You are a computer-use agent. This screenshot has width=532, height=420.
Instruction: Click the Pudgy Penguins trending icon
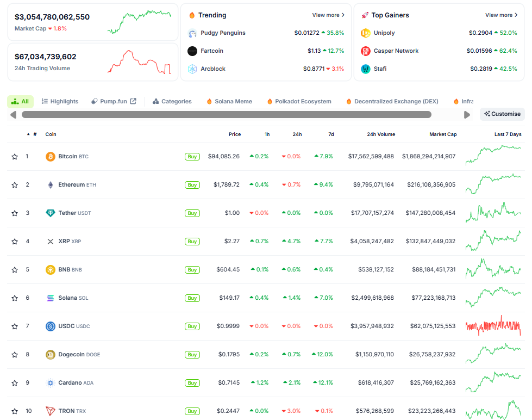(x=192, y=33)
